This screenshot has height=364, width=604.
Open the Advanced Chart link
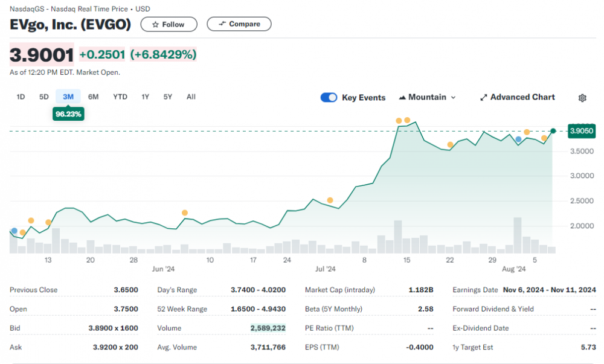[522, 97]
